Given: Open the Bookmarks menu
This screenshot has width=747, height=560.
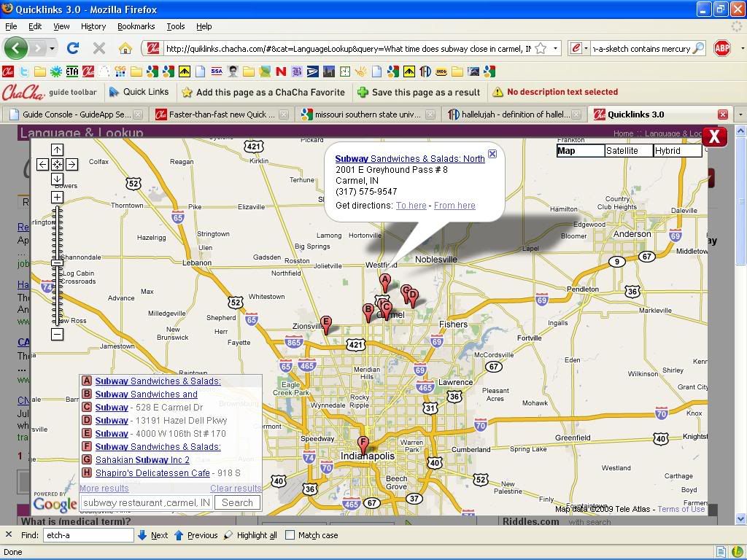Looking at the screenshot, I should [136, 26].
